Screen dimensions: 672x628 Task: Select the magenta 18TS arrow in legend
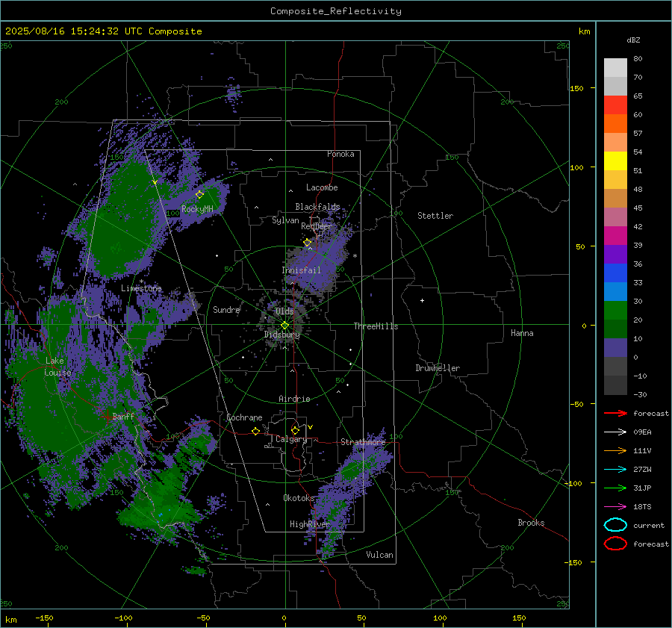point(615,507)
